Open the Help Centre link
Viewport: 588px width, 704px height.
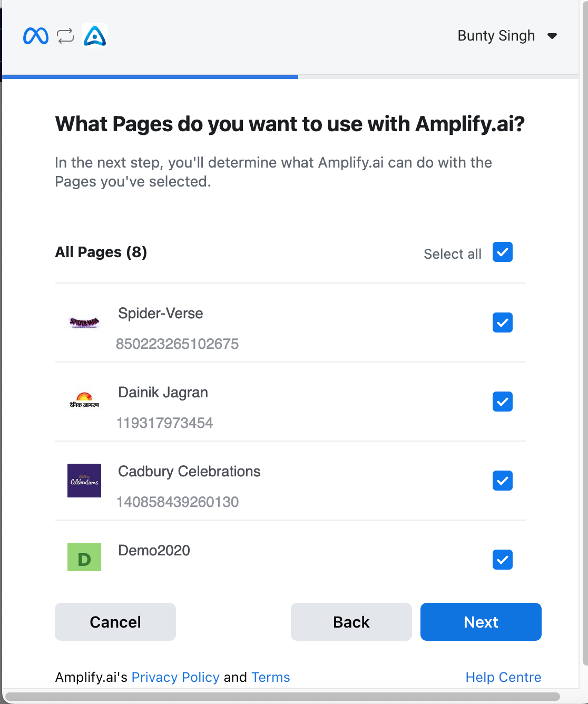click(x=503, y=677)
